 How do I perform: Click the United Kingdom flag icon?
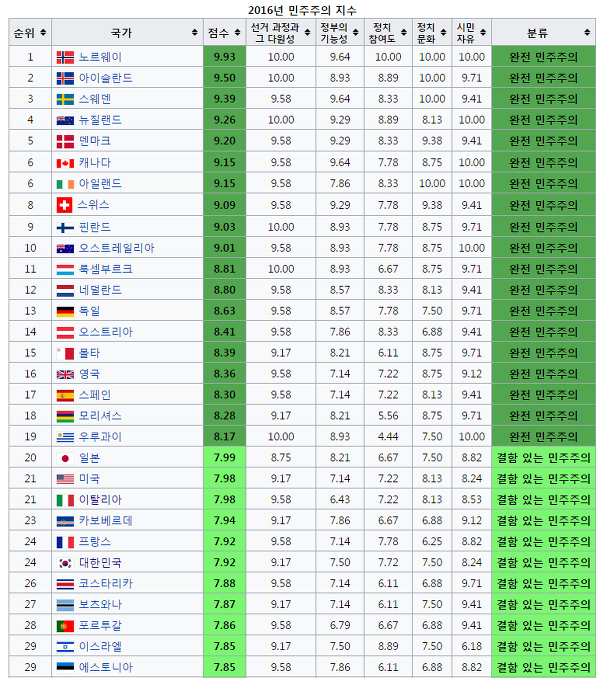65,374
